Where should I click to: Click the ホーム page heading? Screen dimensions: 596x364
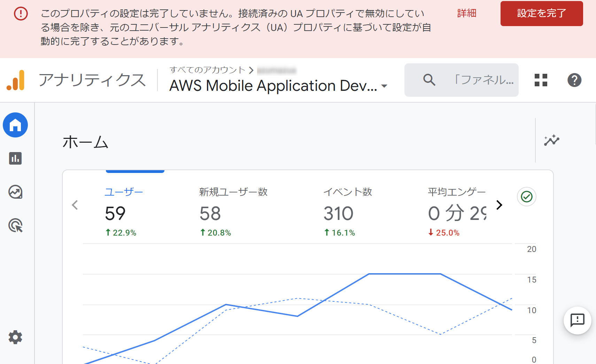(86, 142)
